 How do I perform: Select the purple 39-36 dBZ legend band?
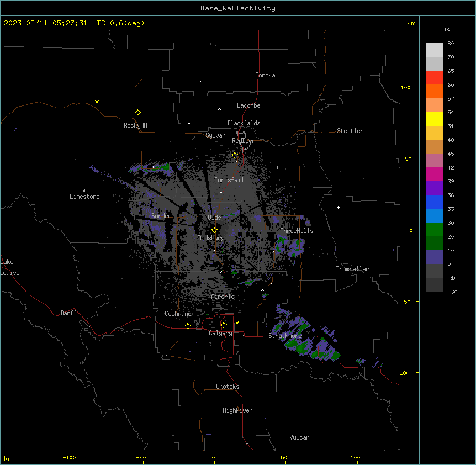[x=434, y=188]
